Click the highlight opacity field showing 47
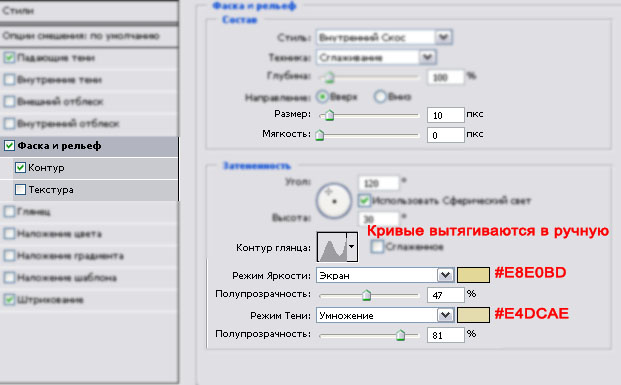621x385 pixels. 446,295
